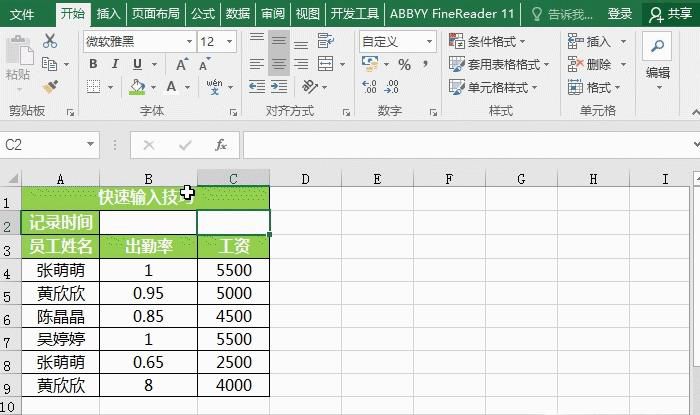The width and height of the screenshot is (700, 415).
Task: Align text to top of cell
Action: pos(257,38)
